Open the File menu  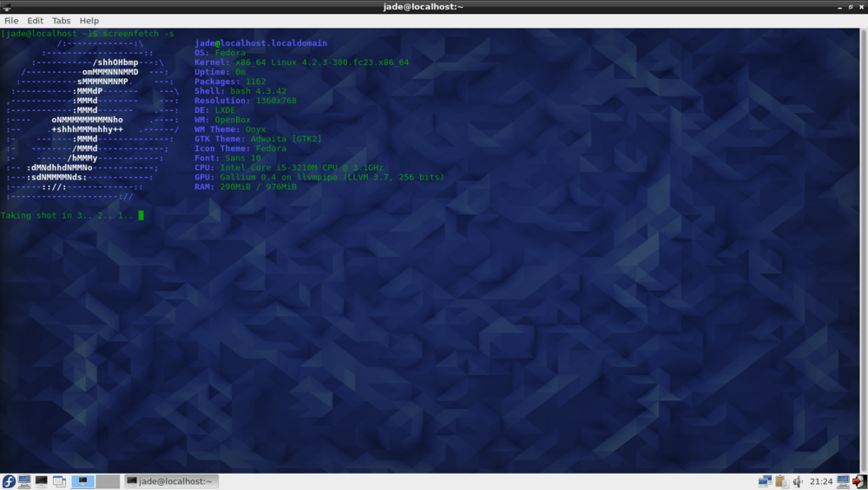pos(11,21)
